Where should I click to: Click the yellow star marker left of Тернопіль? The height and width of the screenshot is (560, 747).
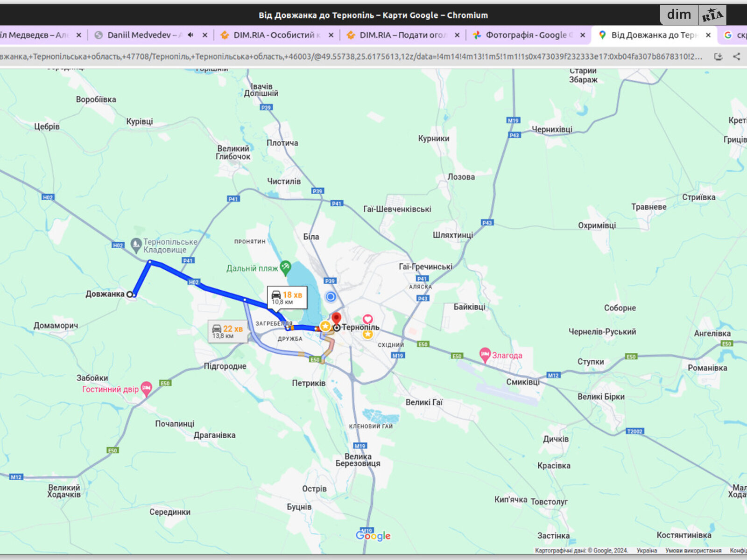coord(325,326)
